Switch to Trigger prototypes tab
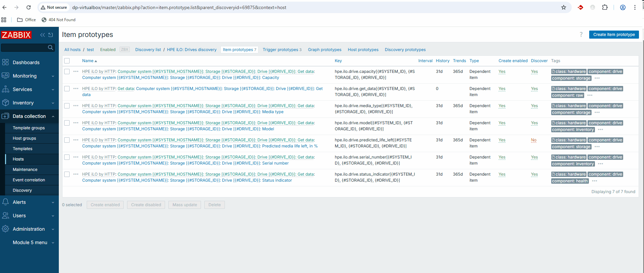 tap(282, 50)
